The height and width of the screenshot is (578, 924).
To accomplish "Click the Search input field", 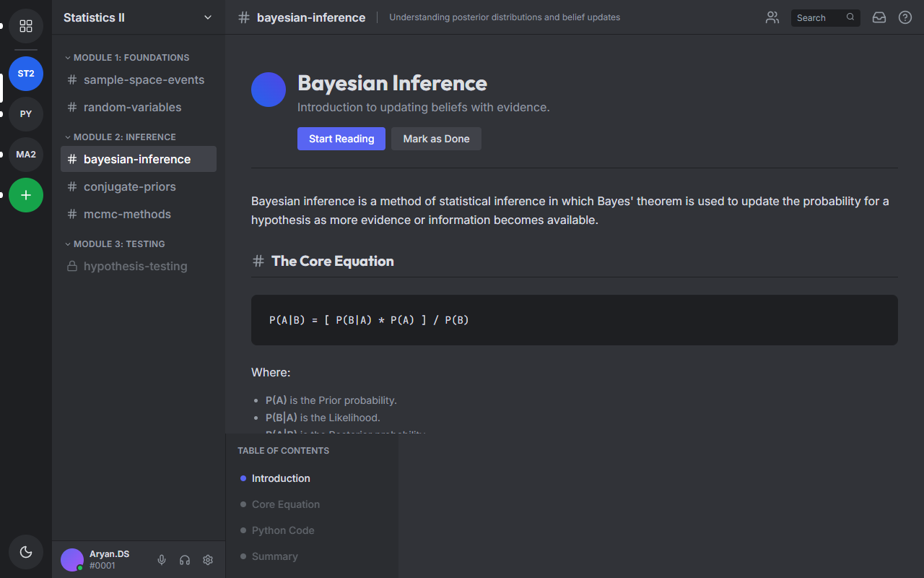I will click(819, 17).
